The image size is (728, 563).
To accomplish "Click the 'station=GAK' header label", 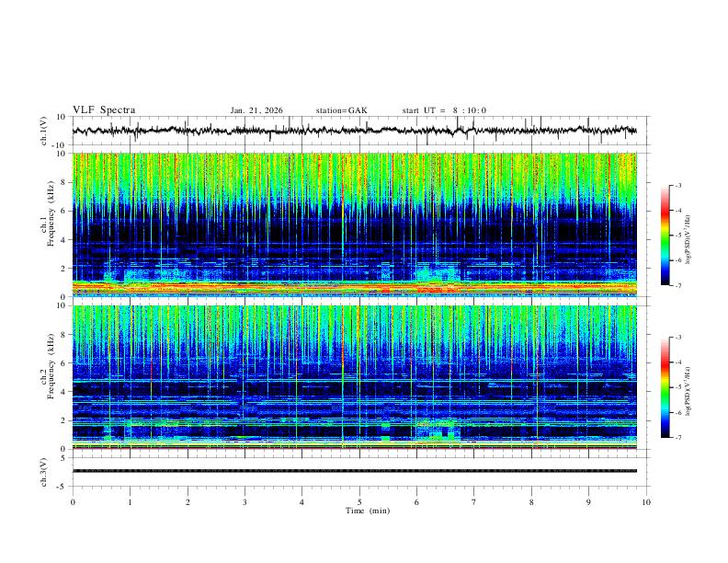I will pos(342,110).
